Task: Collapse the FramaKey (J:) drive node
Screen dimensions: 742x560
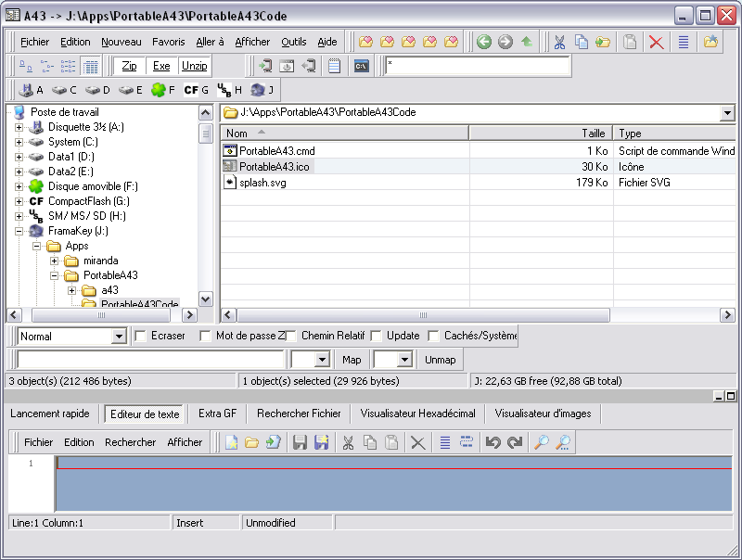Action: coord(19,231)
